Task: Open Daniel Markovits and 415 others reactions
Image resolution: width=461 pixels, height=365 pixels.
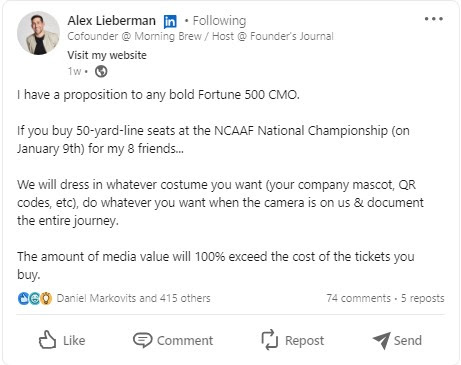Action: pyautogui.click(x=133, y=298)
